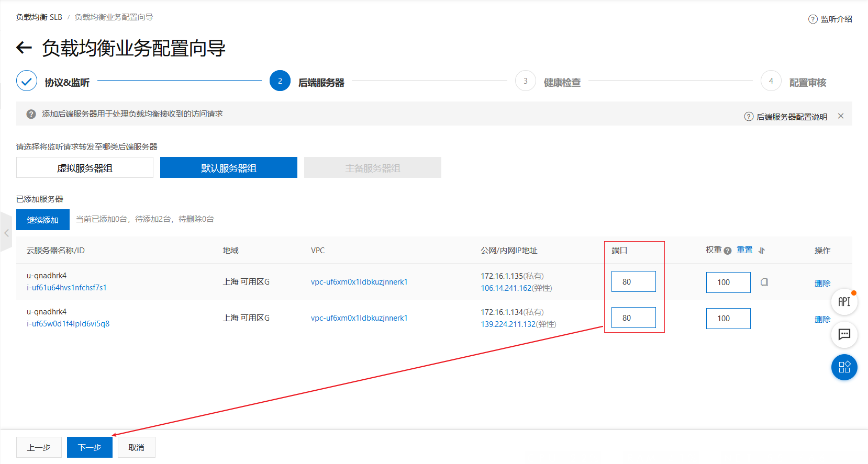Click private IP 172.16.1.134(私有) text
868x464 pixels.
[513, 312]
